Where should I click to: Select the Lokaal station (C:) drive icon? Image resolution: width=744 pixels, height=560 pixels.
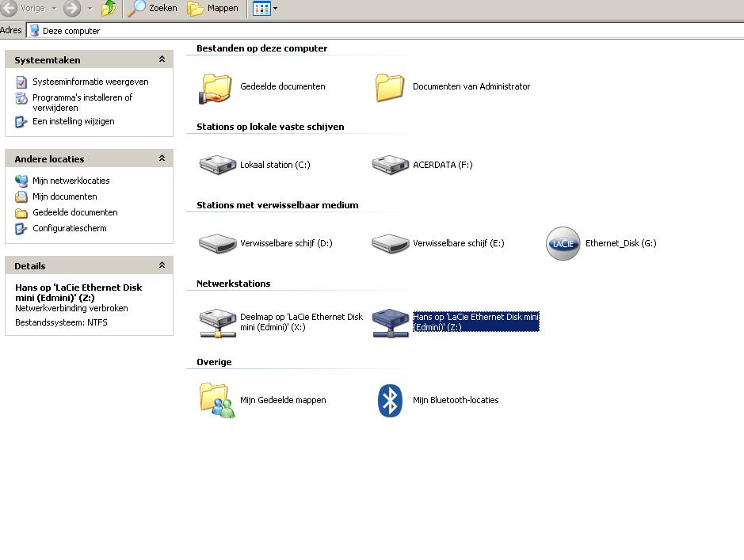(217, 165)
